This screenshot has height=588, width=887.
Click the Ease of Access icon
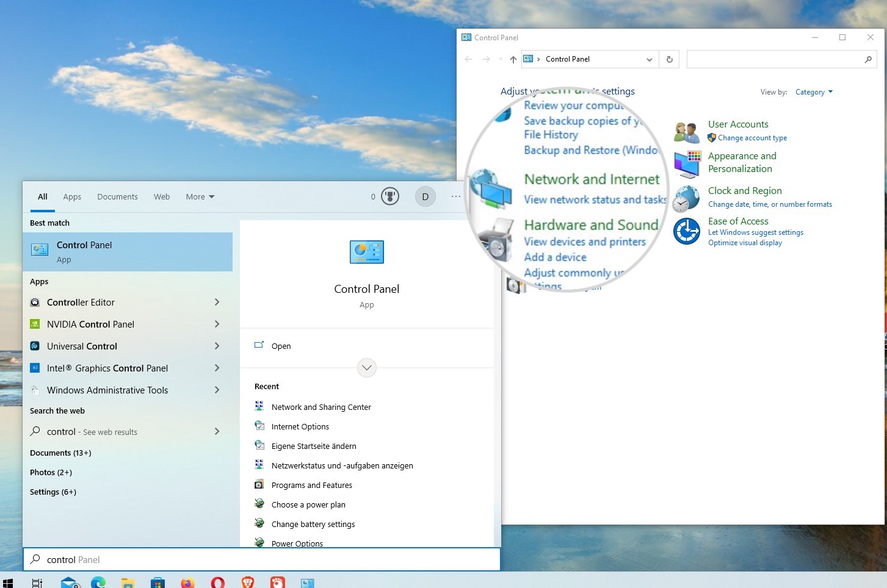click(x=687, y=231)
